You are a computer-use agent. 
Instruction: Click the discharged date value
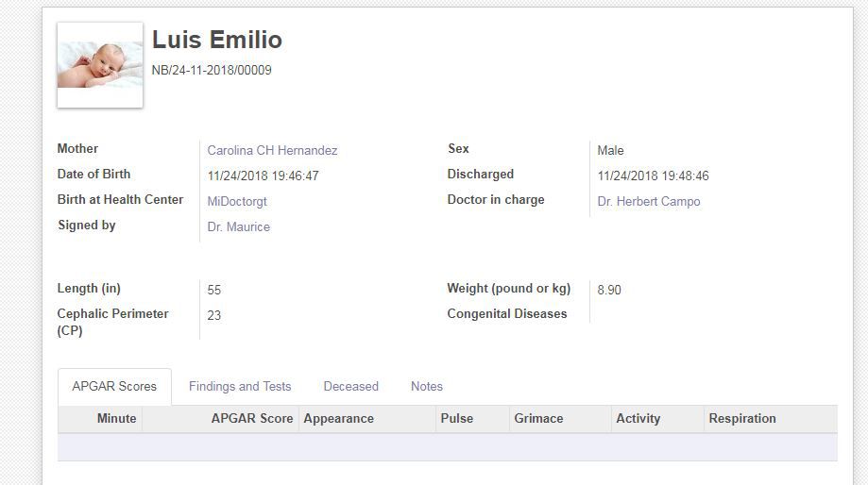click(654, 176)
